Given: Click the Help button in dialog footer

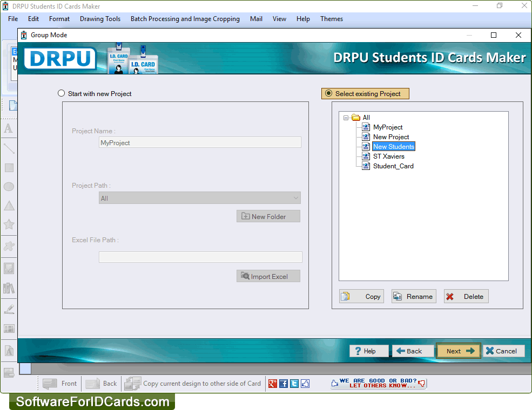Looking at the screenshot, I should click(369, 351).
